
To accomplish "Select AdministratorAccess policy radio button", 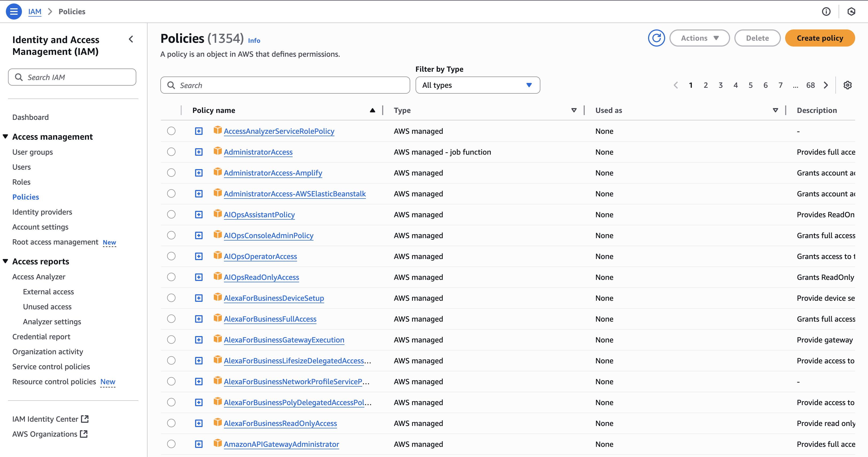I will click(x=171, y=152).
